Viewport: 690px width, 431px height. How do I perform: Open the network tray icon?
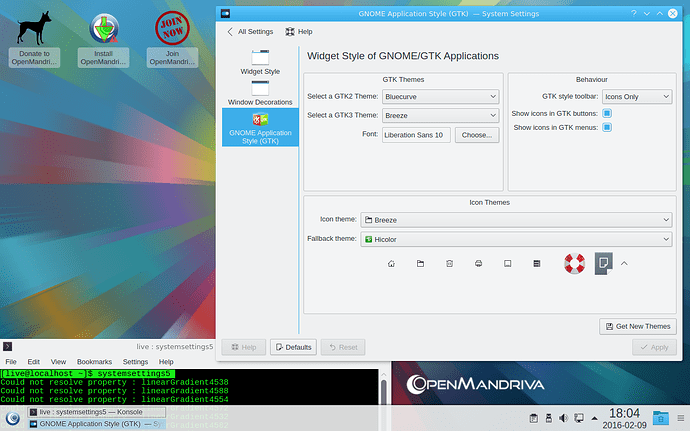pos(579,418)
